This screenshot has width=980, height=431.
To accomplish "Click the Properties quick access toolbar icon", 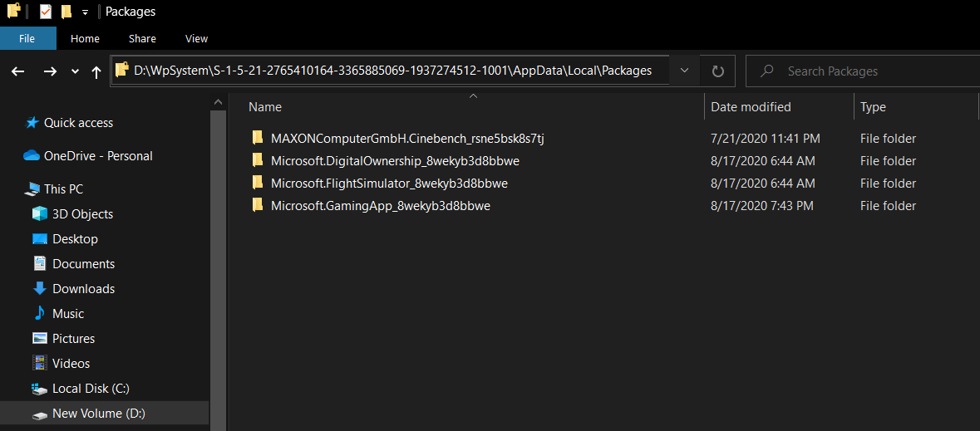I will tap(46, 12).
